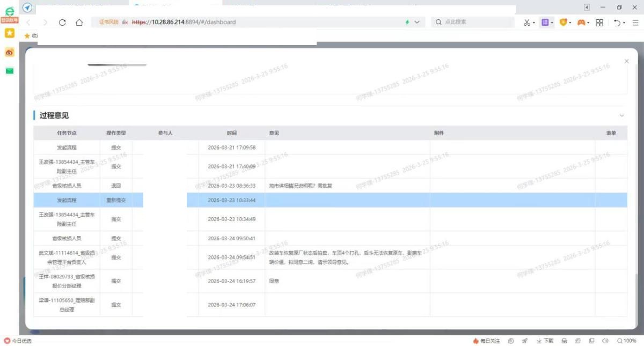Open the Weibo sidebar icon
This screenshot has height=346, width=644.
pos(9,53)
